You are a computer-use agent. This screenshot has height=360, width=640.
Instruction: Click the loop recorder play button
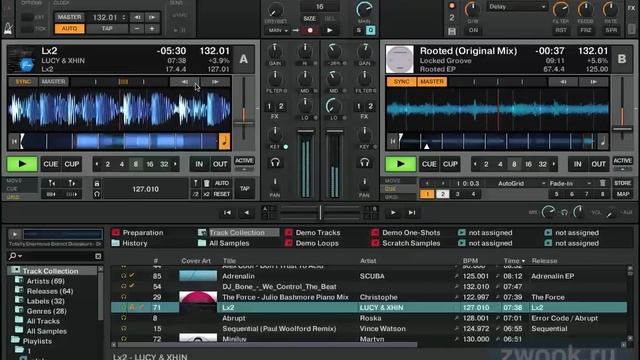pos(329,30)
